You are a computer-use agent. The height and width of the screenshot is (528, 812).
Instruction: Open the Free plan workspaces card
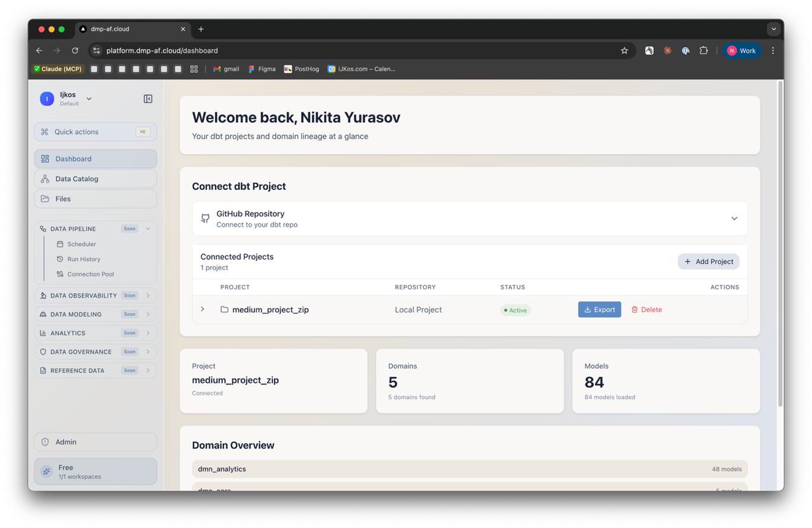pos(95,472)
